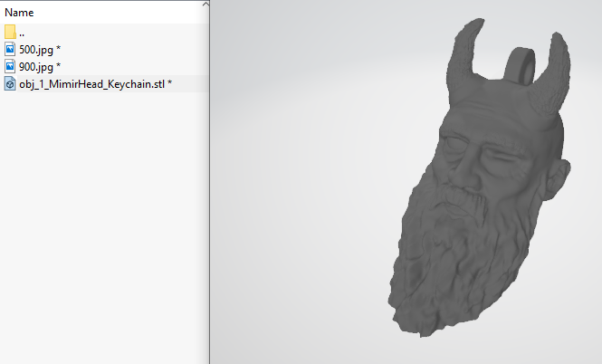
Task: Click the sort arrow above Name column
Action: point(205,5)
